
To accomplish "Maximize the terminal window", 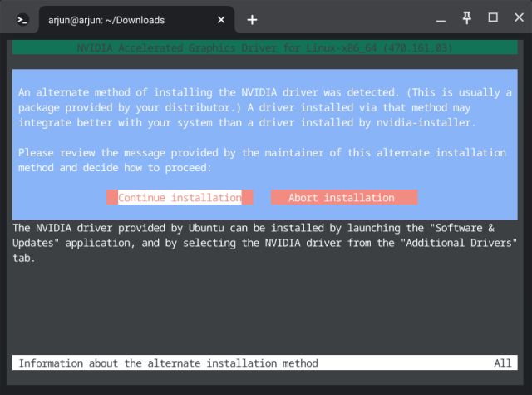I will point(493,18).
